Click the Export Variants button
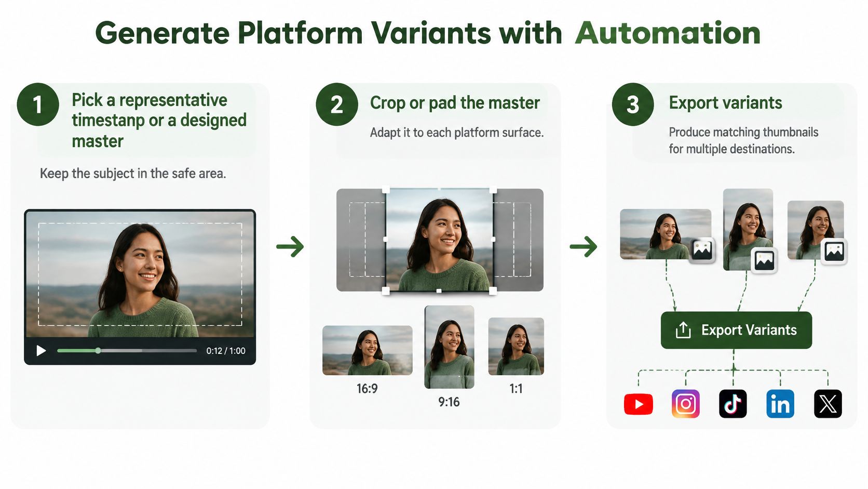Image resolution: width=868 pixels, height=489 pixels. (736, 330)
